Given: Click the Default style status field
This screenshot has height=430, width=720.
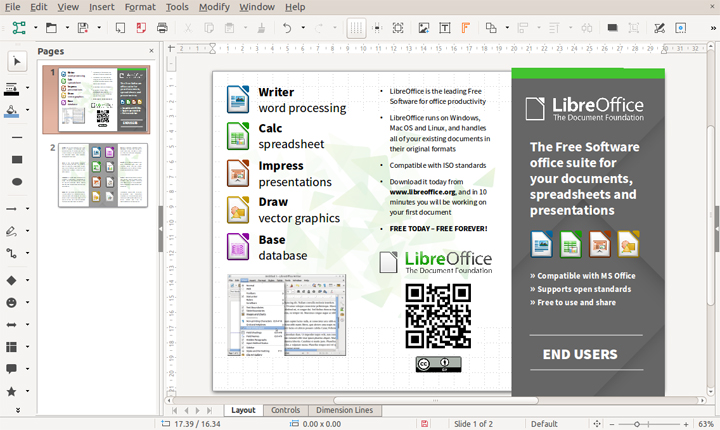Looking at the screenshot, I should coord(544,424).
